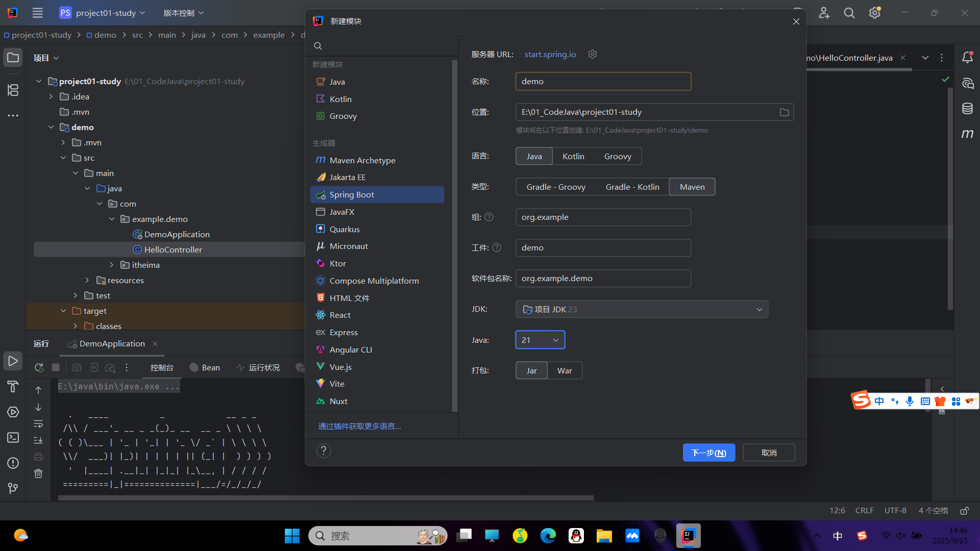Select Maven Archetype generator
Image resolution: width=980 pixels, height=551 pixels.
pos(362,160)
